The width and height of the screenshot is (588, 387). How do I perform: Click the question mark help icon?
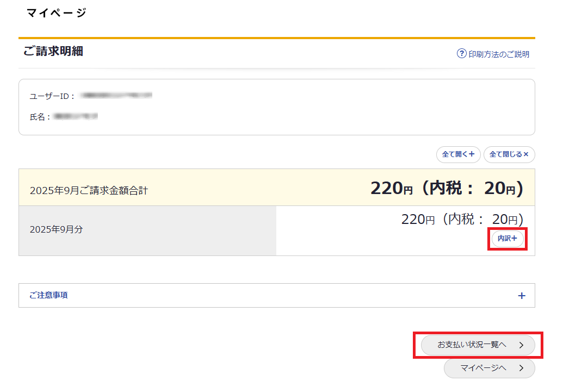pos(462,54)
